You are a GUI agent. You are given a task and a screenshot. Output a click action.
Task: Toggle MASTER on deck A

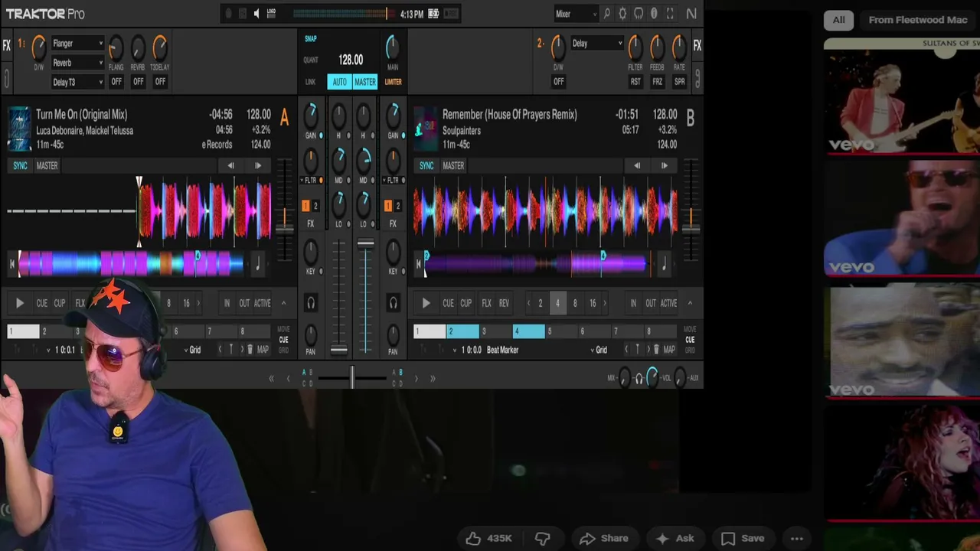(x=47, y=165)
